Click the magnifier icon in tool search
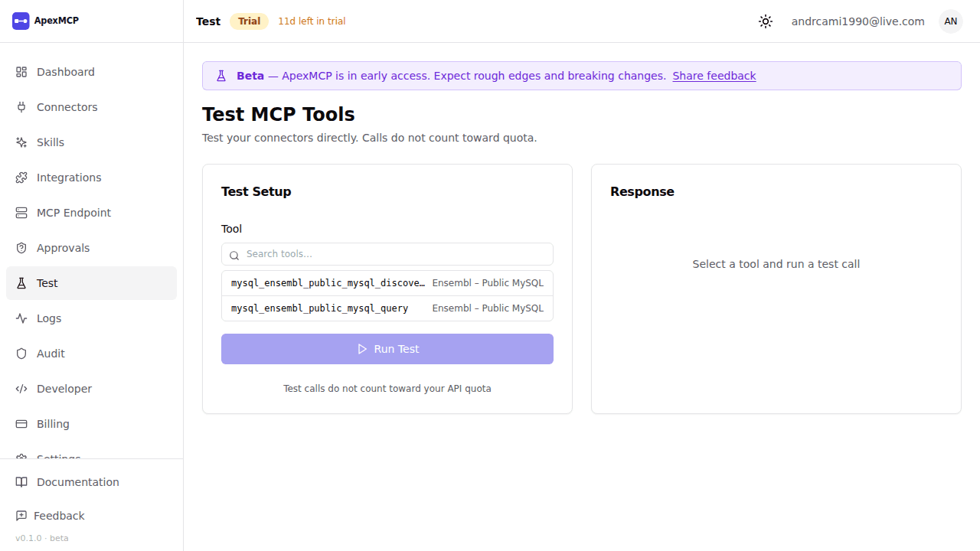 point(235,255)
